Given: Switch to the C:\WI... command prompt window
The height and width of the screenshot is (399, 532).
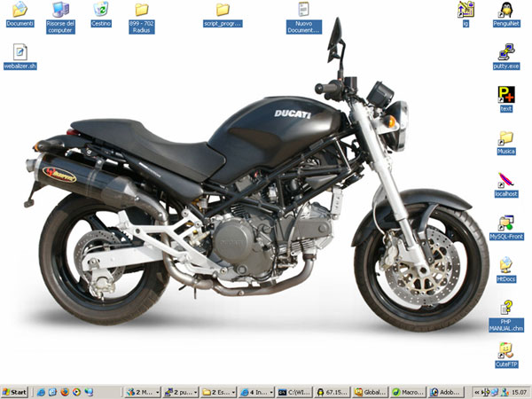Looking at the screenshot, I should click(294, 393).
